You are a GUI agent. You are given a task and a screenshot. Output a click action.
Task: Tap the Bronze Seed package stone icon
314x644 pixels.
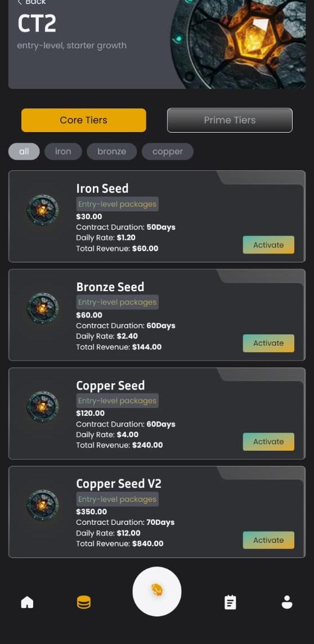pyautogui.click(x=42, y=308)
